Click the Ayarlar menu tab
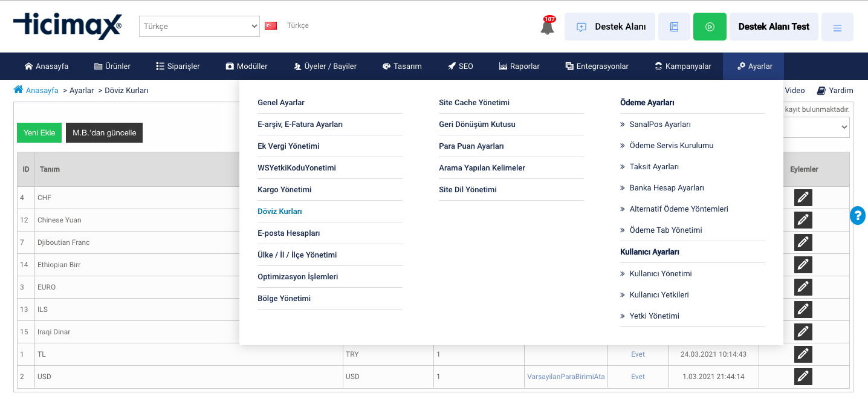 pyautogui.click(x=753, y=66)
